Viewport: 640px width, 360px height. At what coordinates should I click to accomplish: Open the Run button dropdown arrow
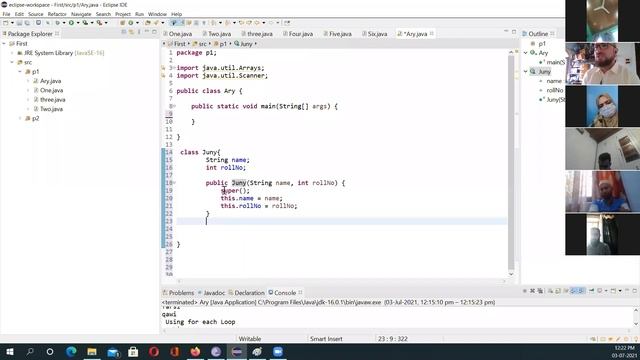(x=78, y=23)
